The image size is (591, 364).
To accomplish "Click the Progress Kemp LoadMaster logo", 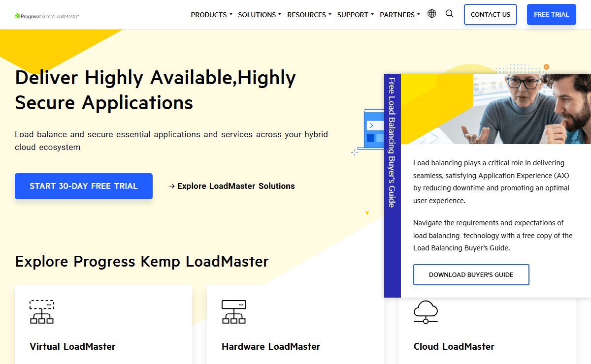I will (47, 16).
